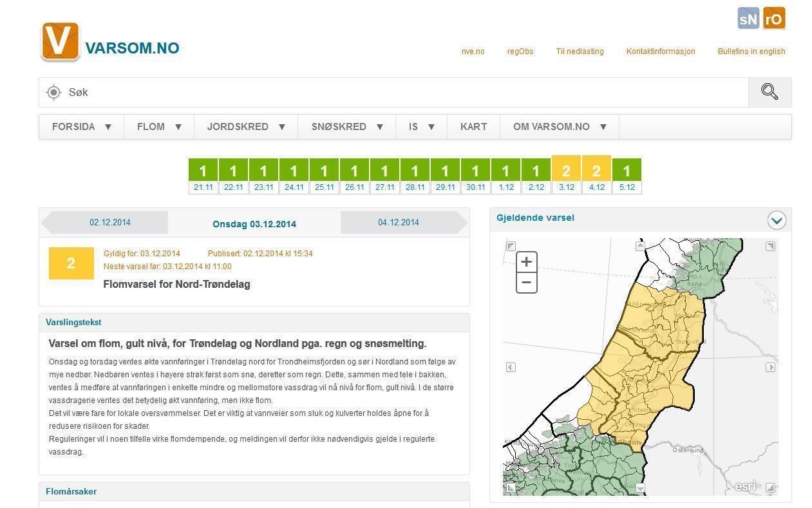812x508 pixels.
Task: Collapse the Gjeldende varsel panel
Action: point(777,220)
